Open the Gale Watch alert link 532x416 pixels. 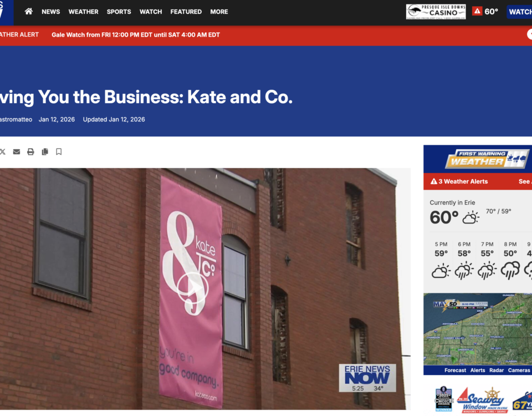click(x=136, y=34)
